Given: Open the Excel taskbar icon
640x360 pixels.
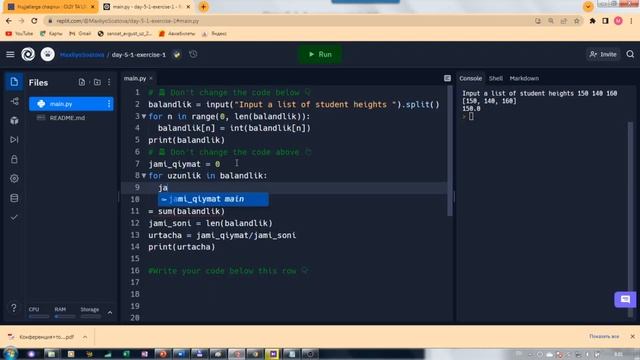Looking at the screenshot, I should [x=126, y=354].
